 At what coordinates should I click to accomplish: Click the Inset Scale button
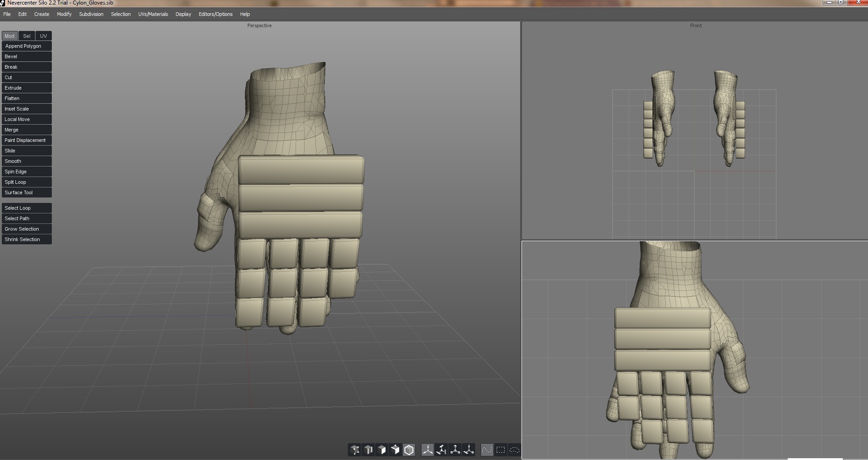[27, 109]
